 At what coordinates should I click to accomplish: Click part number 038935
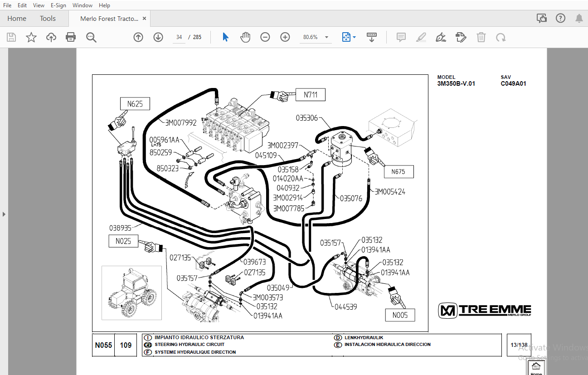pyautogui.click(x=120, y=228)
